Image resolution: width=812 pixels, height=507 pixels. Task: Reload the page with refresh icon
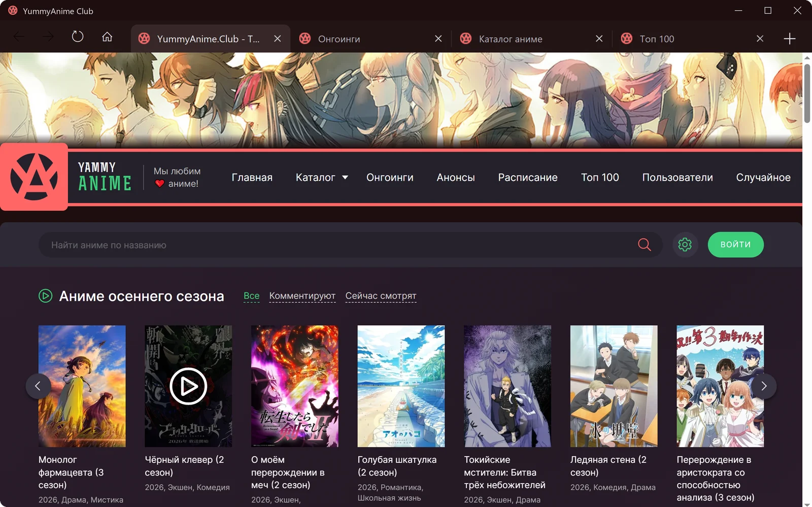pos(78,37)
